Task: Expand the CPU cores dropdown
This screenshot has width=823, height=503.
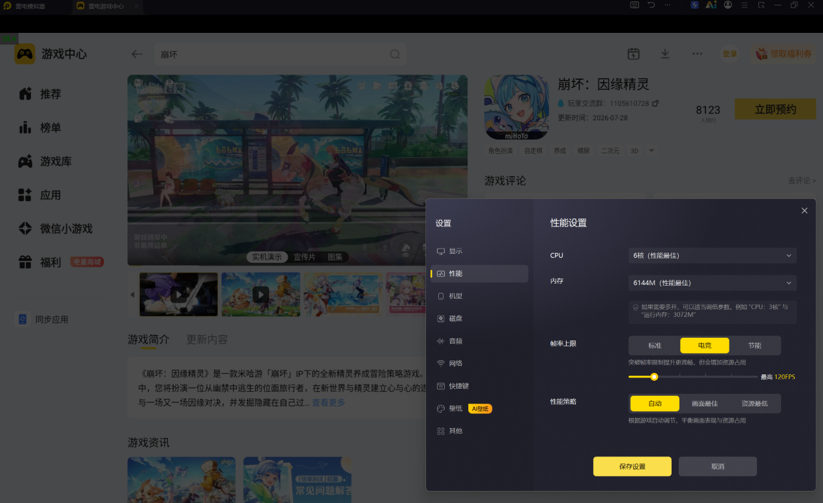Action: pos(712,255)
